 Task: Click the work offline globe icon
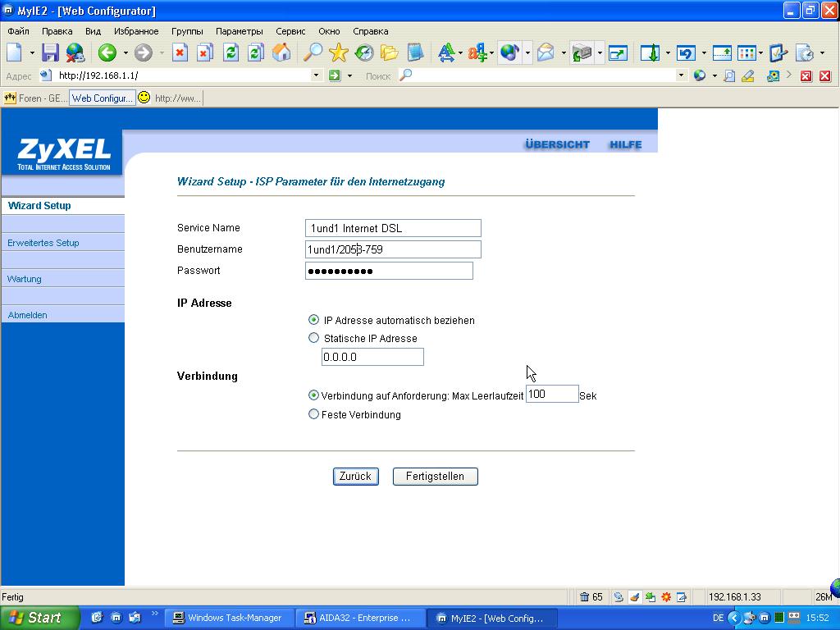pyautogui.click(x=75, y=52)
